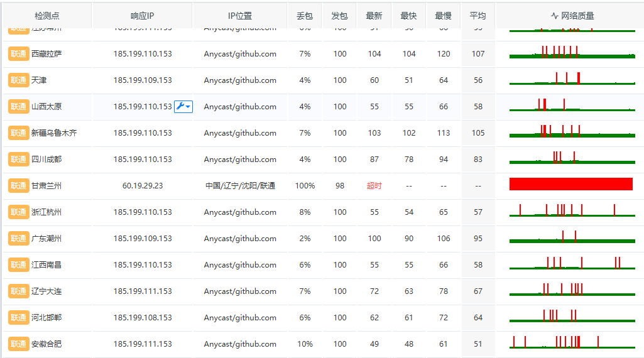Select the 联通 badge beside 甘肃兰州

tap(18, 186)
